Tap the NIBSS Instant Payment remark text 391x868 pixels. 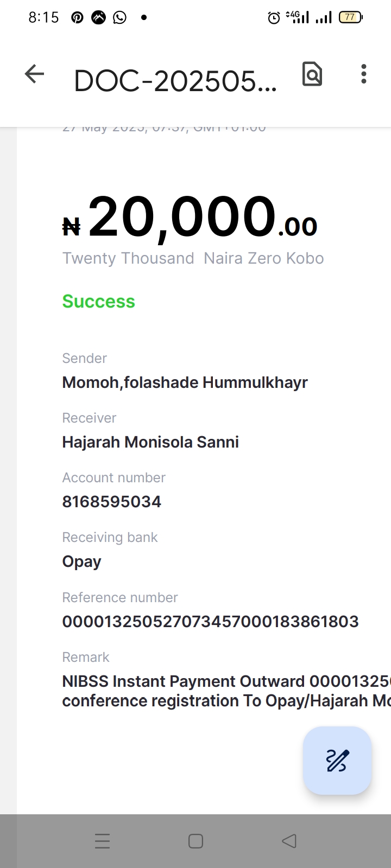coord(226,691)
